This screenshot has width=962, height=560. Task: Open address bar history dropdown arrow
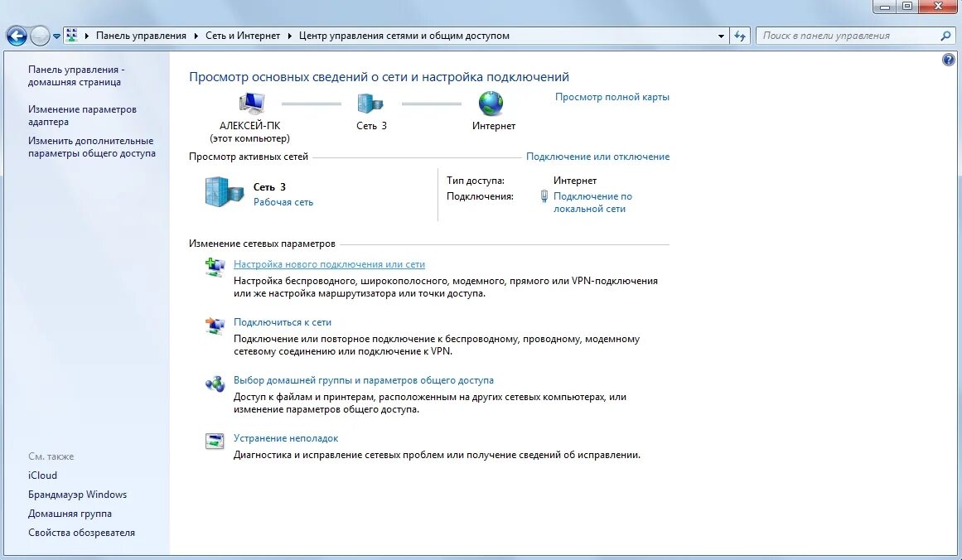pos(722,36)
